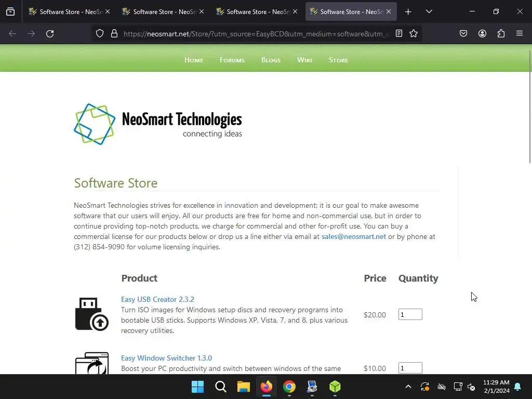Screen dimensions: 532x399
Task: Open Store in site navigation
Action: [338, 60]
